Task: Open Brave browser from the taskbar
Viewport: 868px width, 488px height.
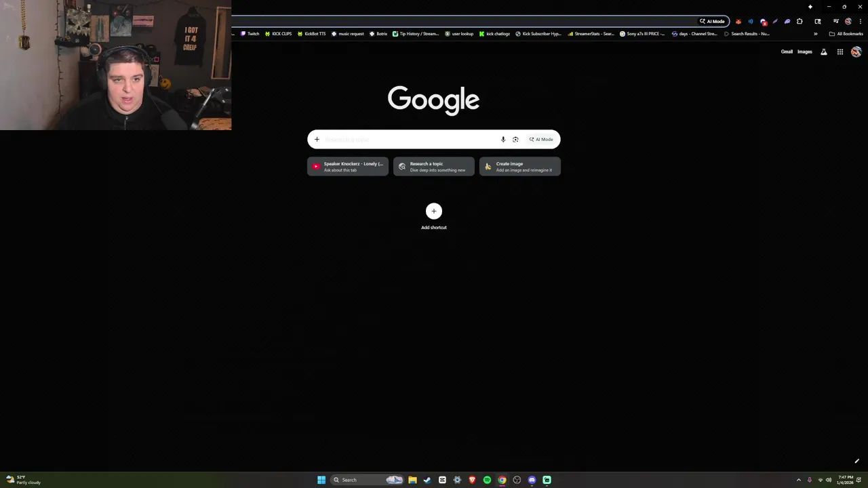Action: [472, 480]
